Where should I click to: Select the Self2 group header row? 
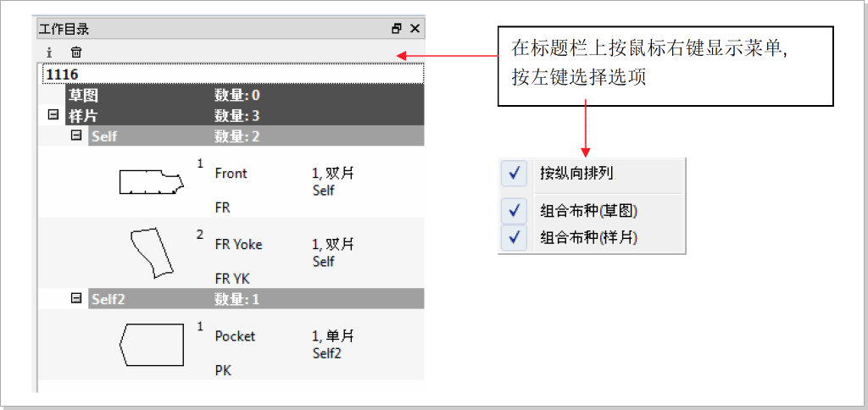254,298
